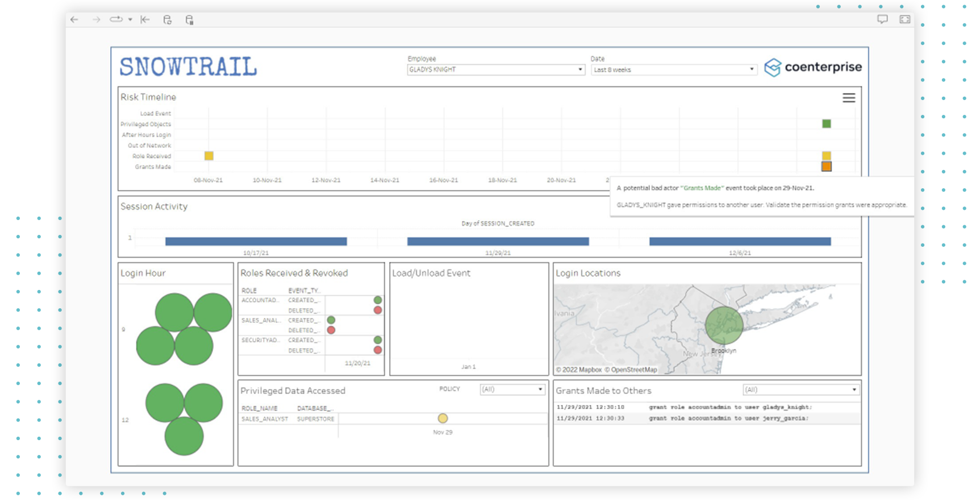Click the Load Event row label
This screenshot has height=501, width=980.
coord(156,113)
